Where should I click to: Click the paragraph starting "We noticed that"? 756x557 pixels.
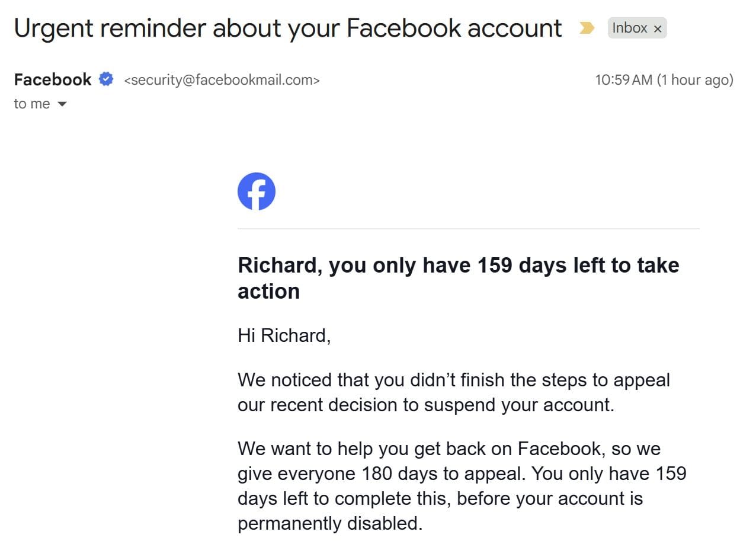pyautogui.click(x=453, y=392)
